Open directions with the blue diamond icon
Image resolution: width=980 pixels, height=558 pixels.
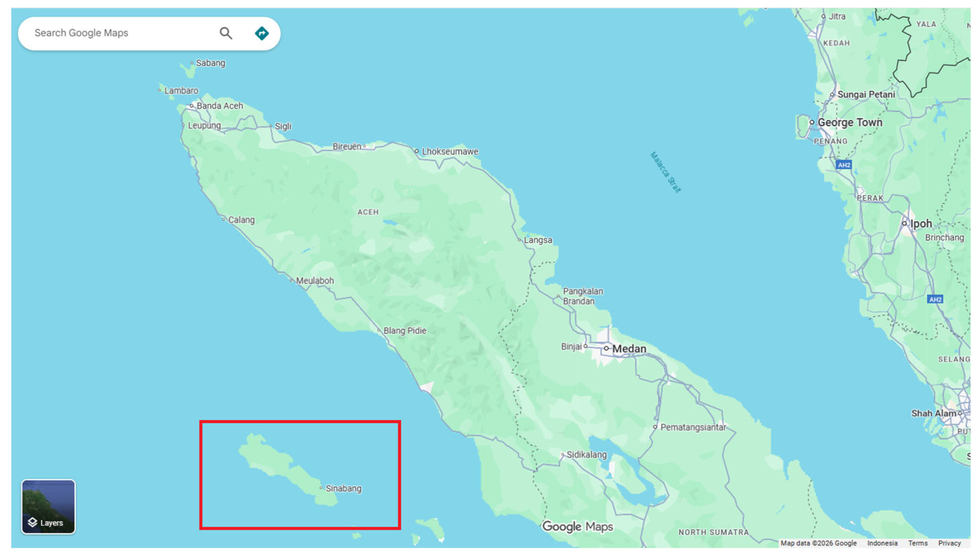262,33
